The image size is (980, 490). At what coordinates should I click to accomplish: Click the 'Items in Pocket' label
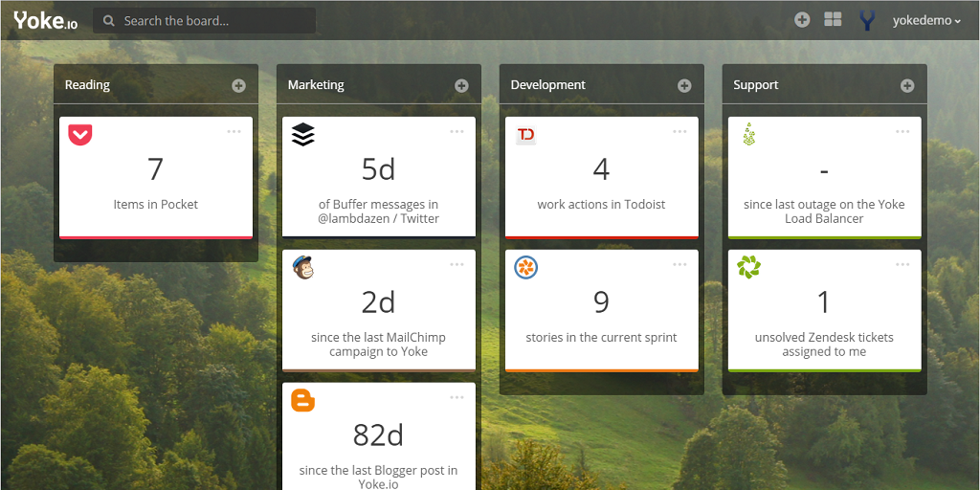click(x=156, y=205)
